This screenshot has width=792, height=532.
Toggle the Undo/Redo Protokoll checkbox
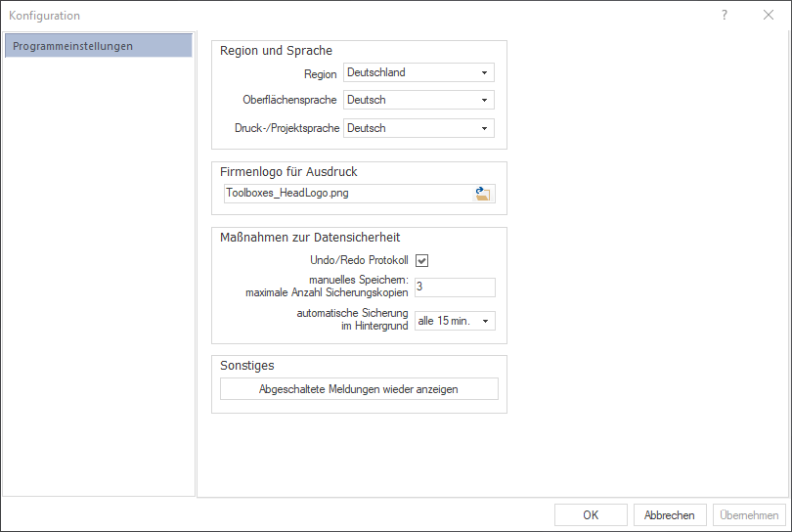pos(421,261)
